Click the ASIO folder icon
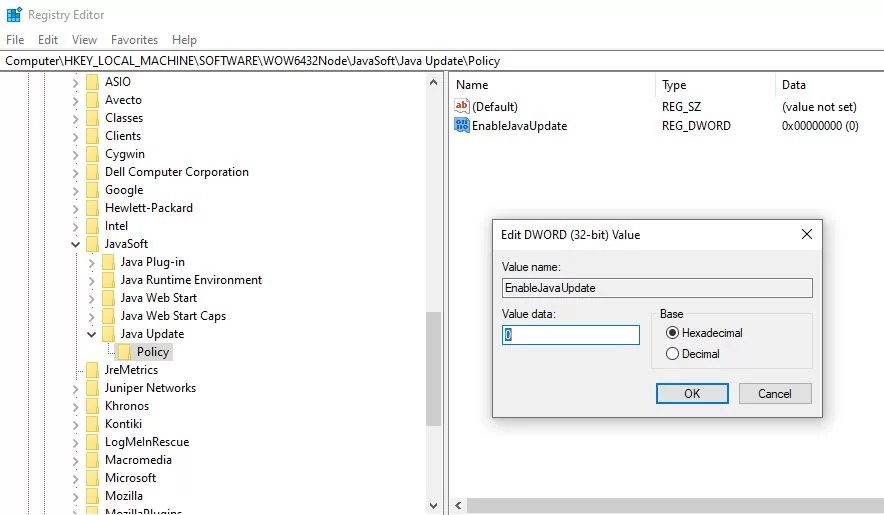 pyautogui.click(x=92, y=82)
